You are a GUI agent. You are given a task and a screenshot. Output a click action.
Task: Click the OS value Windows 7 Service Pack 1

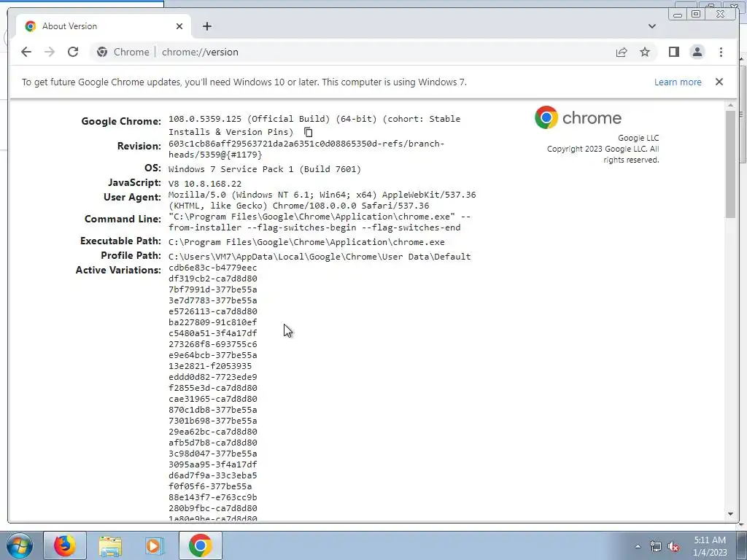coord(264,169)
